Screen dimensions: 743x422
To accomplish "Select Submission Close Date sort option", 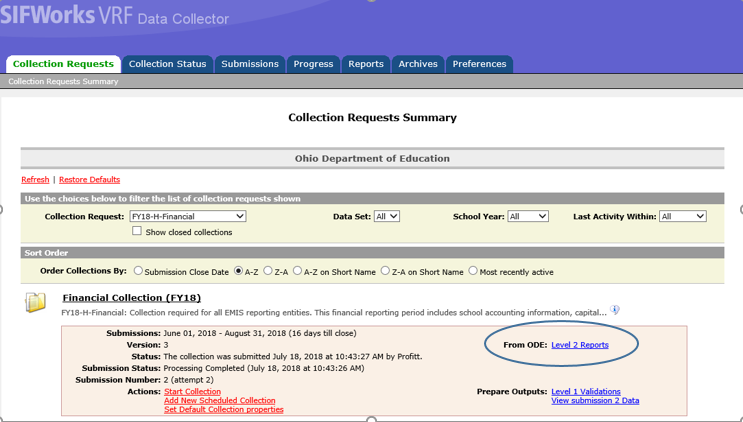I will [x=138, y=271].
